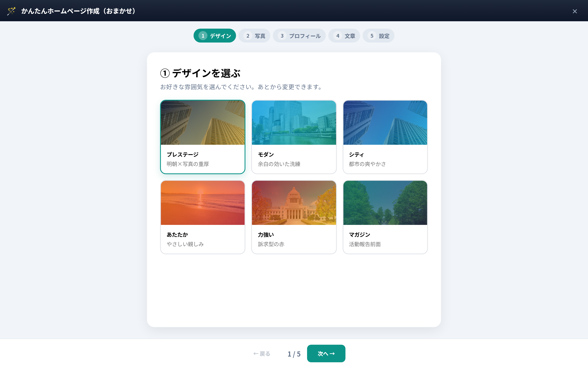The image size is (588, 368).
Task: Switch to step 3 プロフィール tab
Action: [299, 36]
